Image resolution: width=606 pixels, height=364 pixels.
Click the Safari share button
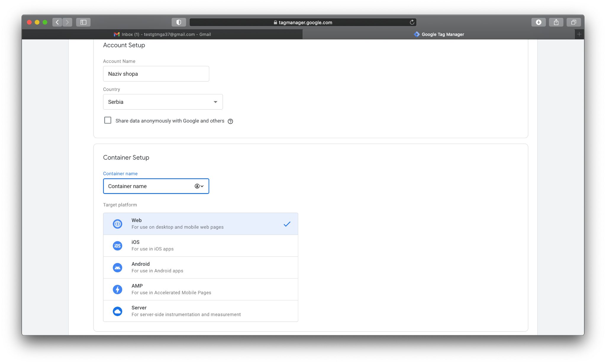pos(556,22)
